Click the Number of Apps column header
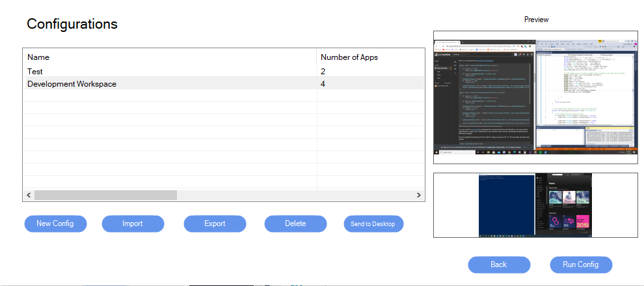644x286 pixels. point(349,57)
